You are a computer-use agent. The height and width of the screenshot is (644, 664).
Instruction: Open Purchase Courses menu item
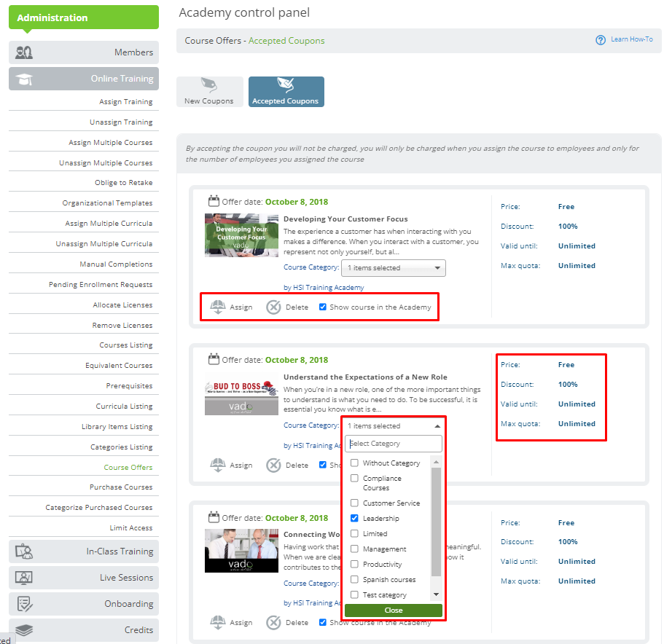[x=121, y=487]
